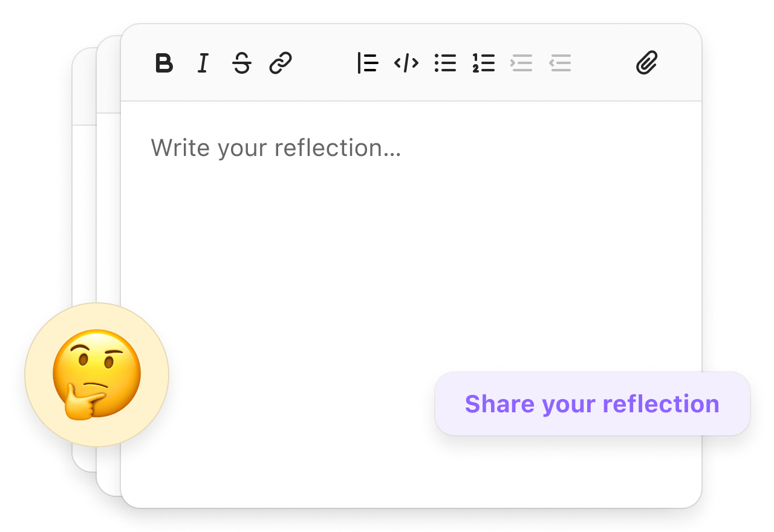This screenshot has width=774, height=532.
Task: Apply italic formatting
Action: (203, 63)
